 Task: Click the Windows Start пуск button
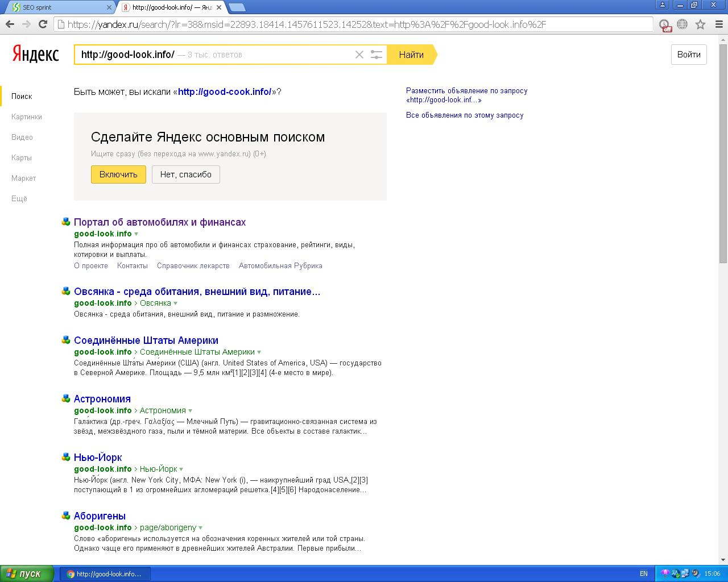[27, 573]
